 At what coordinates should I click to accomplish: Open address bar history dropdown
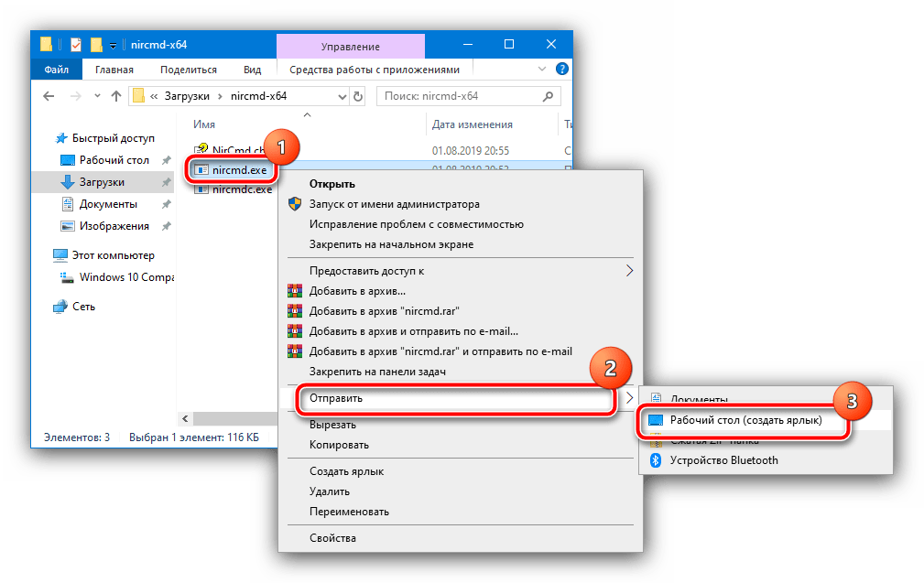point(342,95)
